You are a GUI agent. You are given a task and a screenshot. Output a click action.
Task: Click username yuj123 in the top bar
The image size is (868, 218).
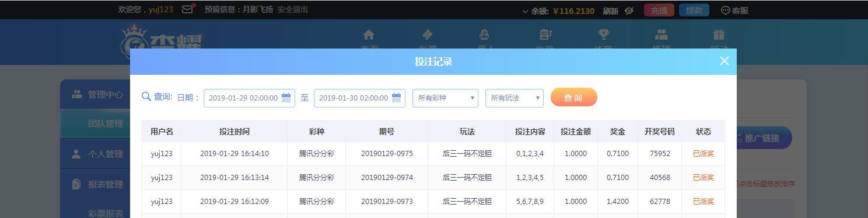coord(160,9)
